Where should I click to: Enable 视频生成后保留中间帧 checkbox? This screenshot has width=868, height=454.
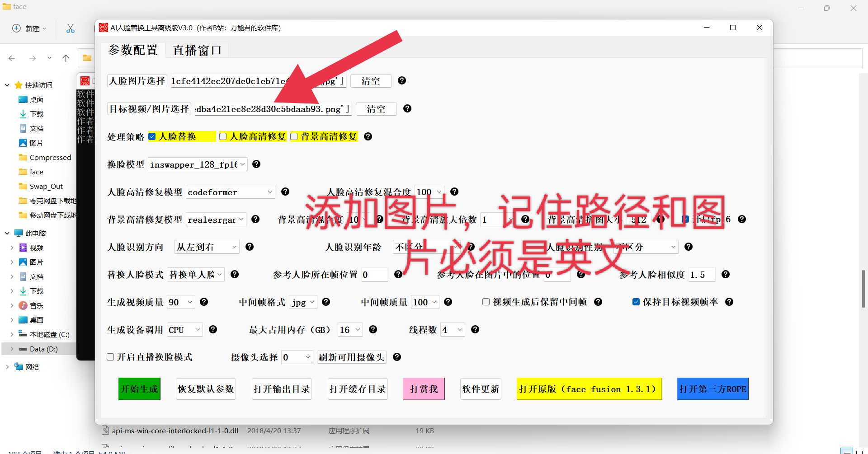[x=486, y=302]
